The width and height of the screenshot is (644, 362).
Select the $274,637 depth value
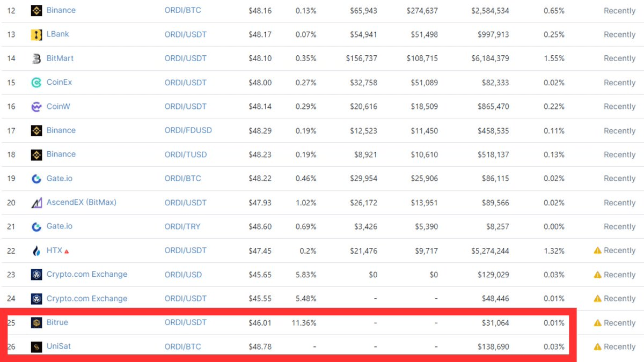coord(422,11)
